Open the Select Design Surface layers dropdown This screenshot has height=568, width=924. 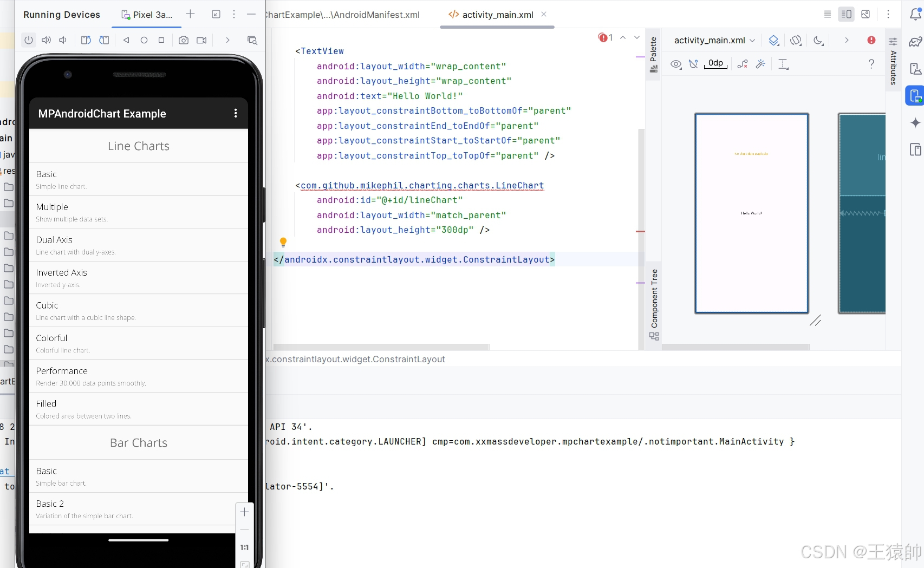tap(774, 41)
